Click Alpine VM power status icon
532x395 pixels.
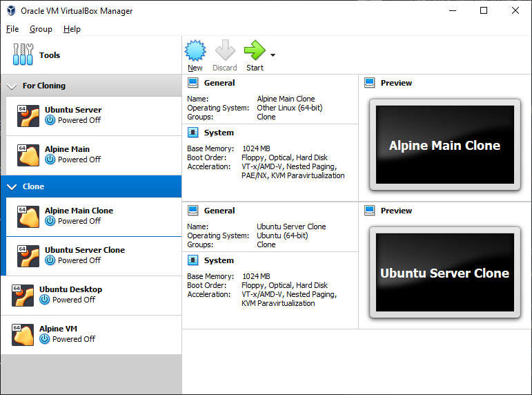(44, 339)
